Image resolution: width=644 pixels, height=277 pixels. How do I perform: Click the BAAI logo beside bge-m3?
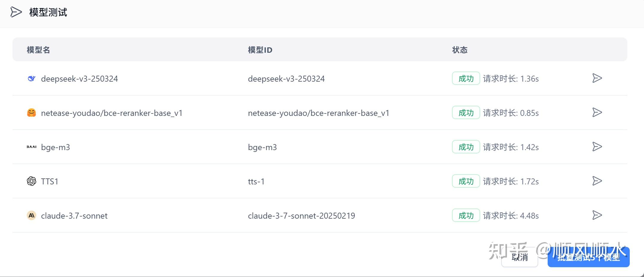32,147
